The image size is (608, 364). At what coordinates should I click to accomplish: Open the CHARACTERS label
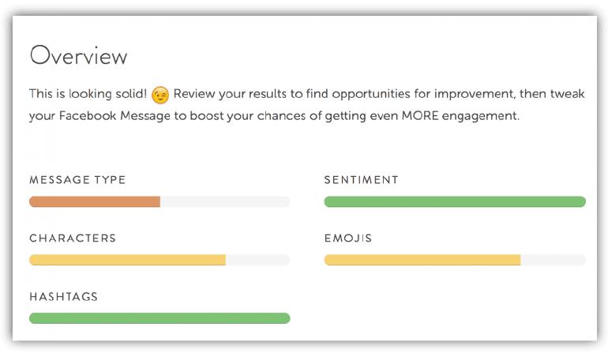click(x=73, y=238)
